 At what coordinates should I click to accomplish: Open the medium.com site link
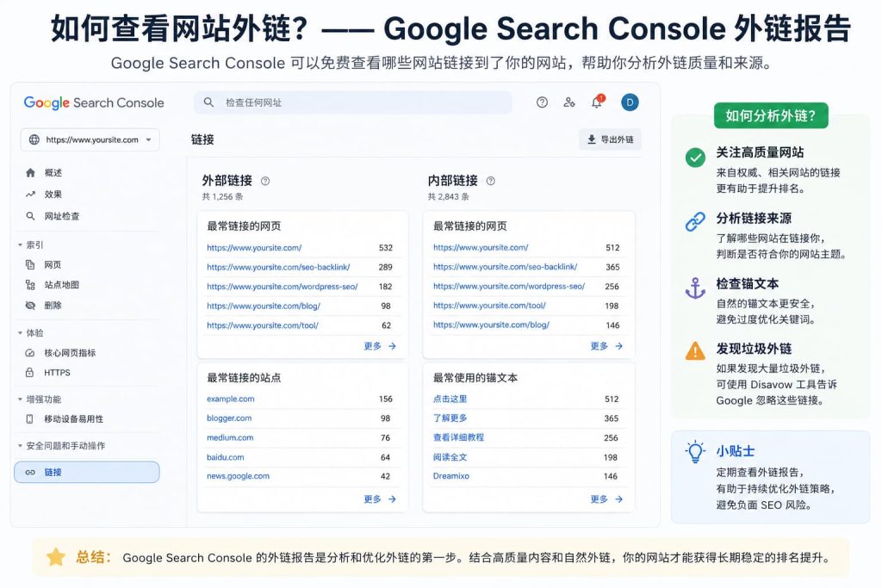(230, 438)
